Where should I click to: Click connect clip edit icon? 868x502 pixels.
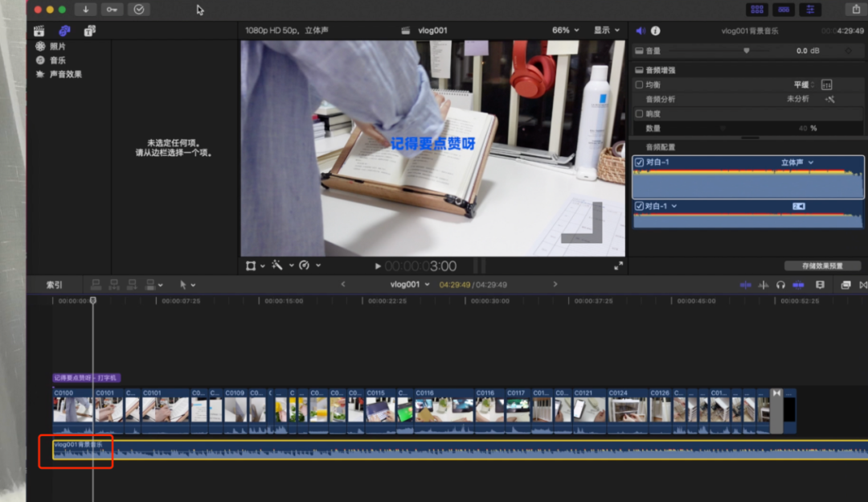[x=96, y=285]
